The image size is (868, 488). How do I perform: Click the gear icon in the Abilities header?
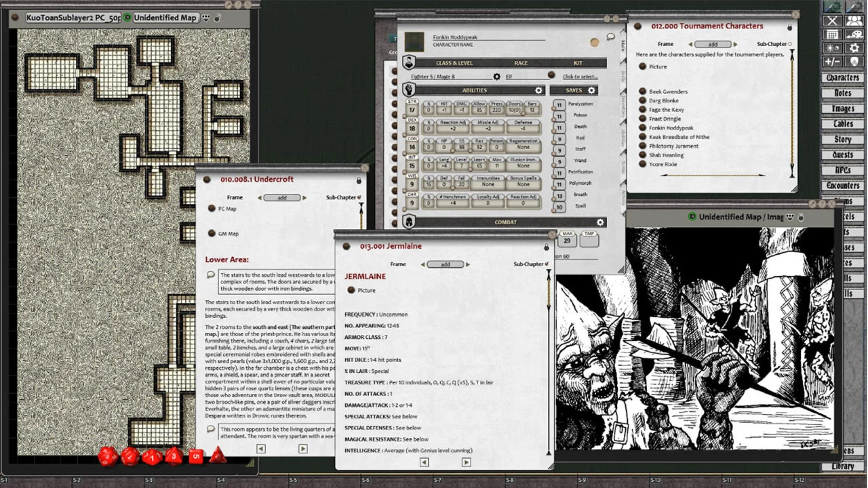(x=538, y=90)
